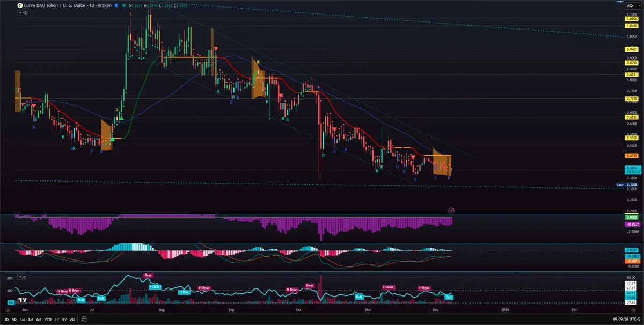Click the -0.9537 purple indicator value
Screen dimensions: 644x325
631,224
